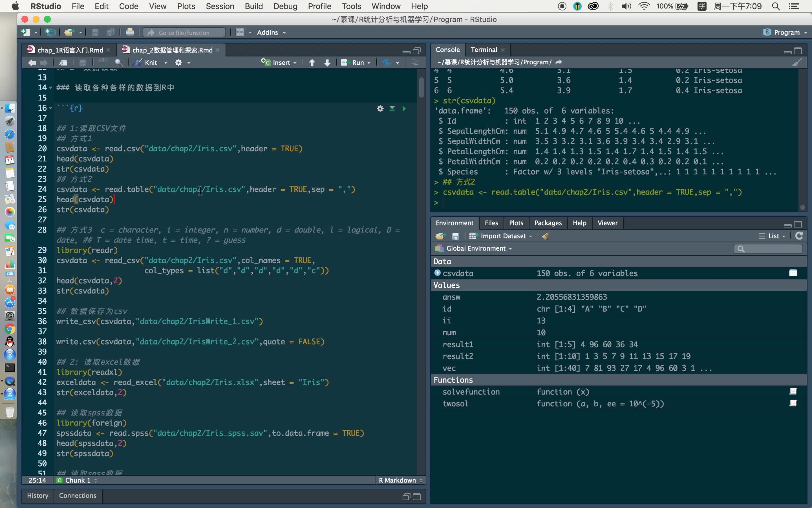Go to previous chunk up arrow
This screenshot has height=508, width=812.
(312, 62)
